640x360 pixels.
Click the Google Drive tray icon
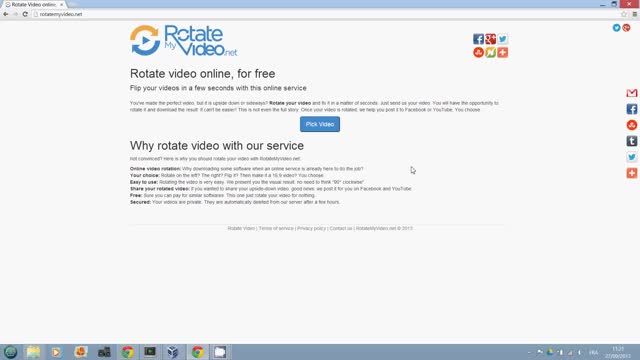[550, 352]
